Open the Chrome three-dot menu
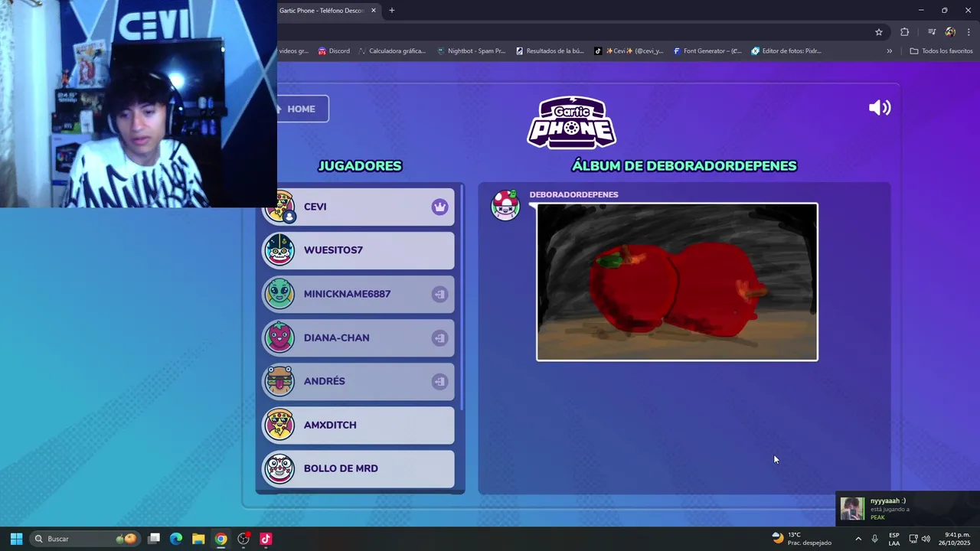 point(969,32)
